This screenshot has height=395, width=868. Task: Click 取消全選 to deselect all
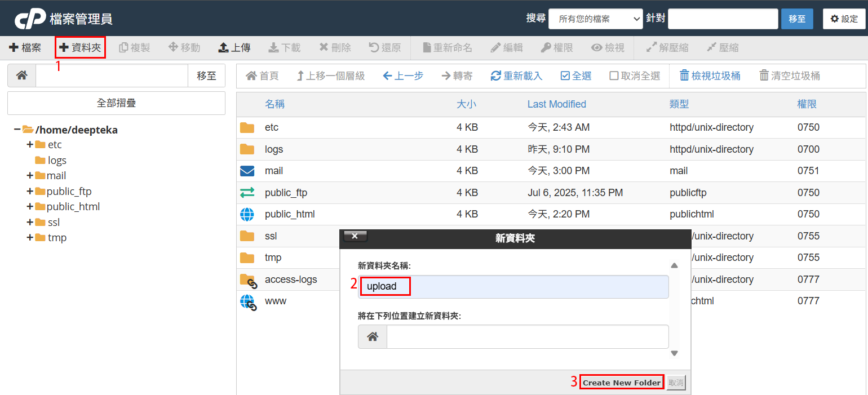(x=614, y=76)
